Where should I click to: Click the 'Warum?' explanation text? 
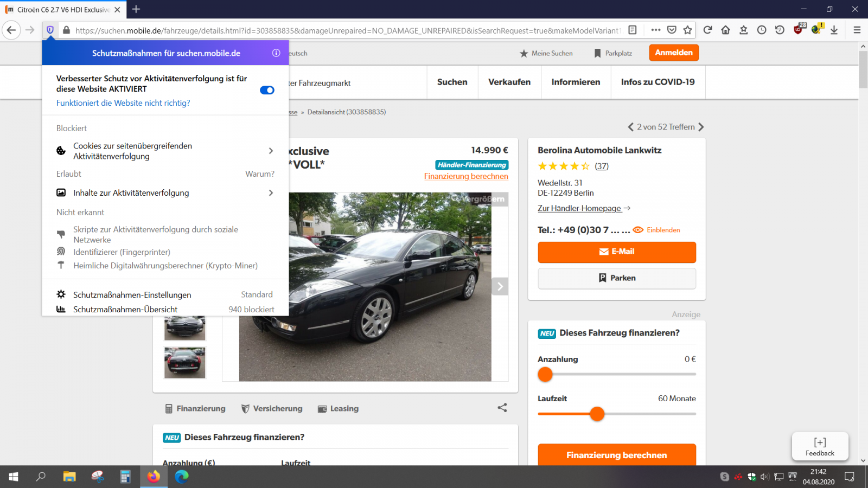pos(260,174)
